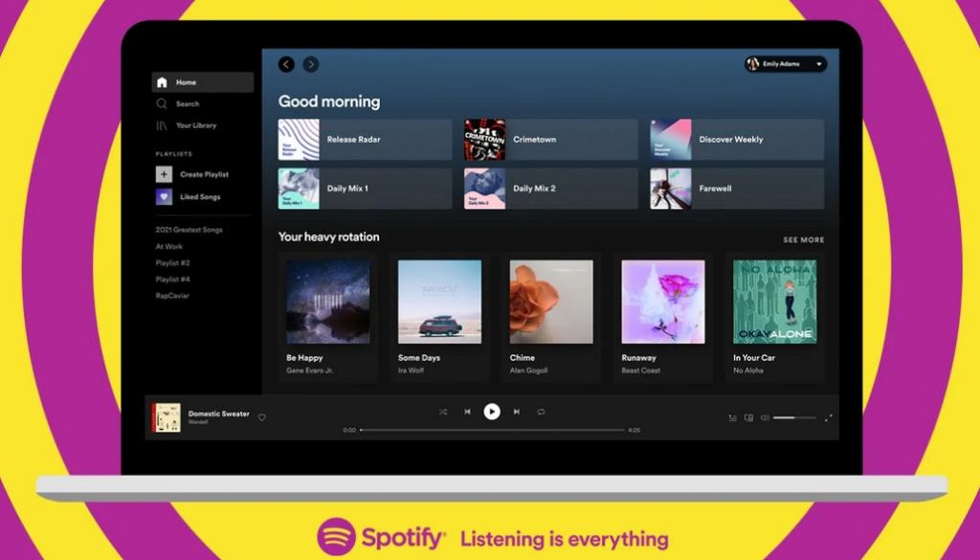Go back with the left arrow button
The width and height of the screenshot is (980, 560).
point(286,64)
